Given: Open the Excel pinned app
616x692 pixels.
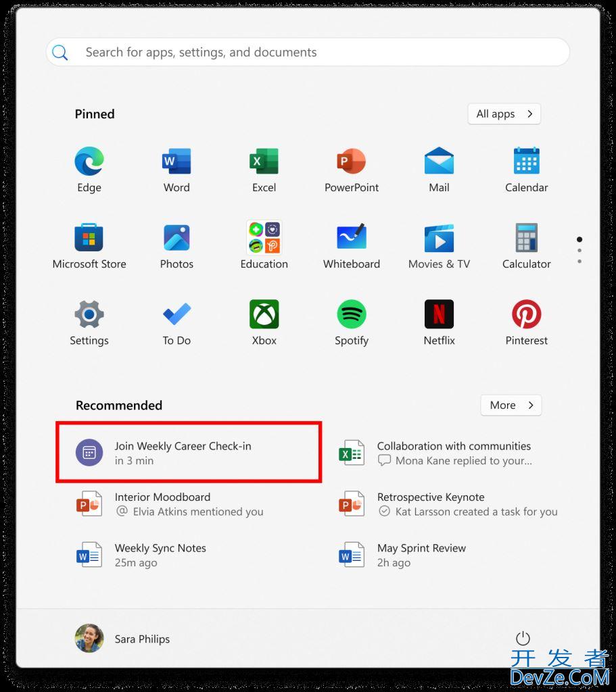Looking at the screenshot, I should point(264,162).
